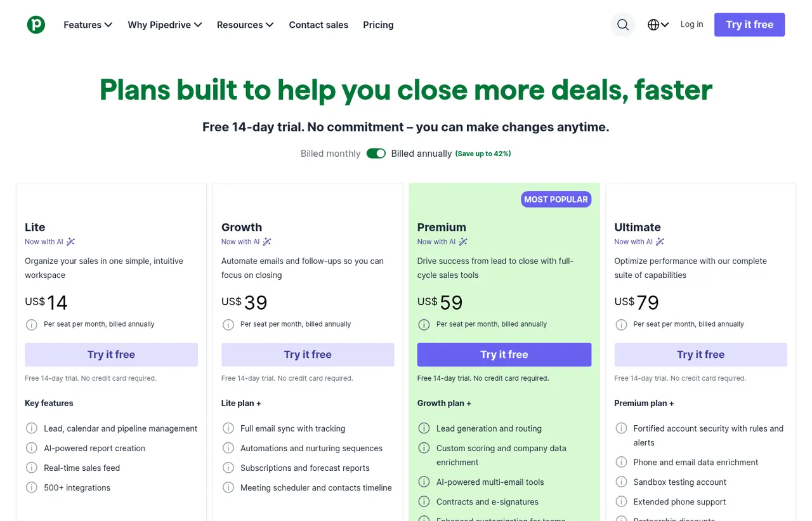
Task: Click info icon for Meeting scheduler and contacts timeline
Action: click(228, 487)
